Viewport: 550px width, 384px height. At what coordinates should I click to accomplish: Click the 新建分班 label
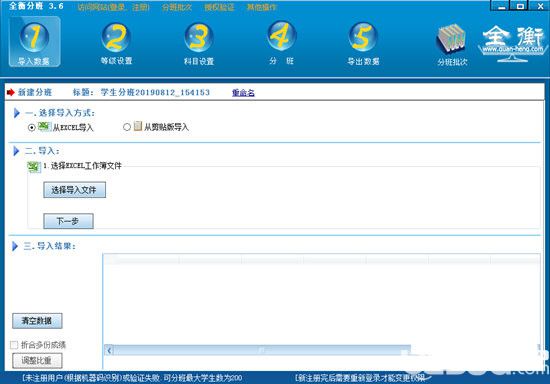click(35, 92)
